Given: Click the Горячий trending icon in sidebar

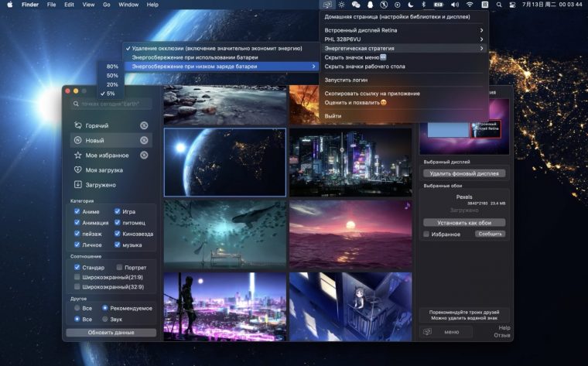Looking at the screenshot, I should pos(78,125).
